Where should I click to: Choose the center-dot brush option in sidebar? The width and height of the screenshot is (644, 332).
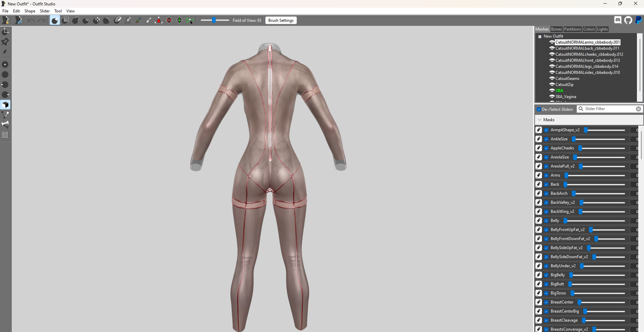coord(5,64)
